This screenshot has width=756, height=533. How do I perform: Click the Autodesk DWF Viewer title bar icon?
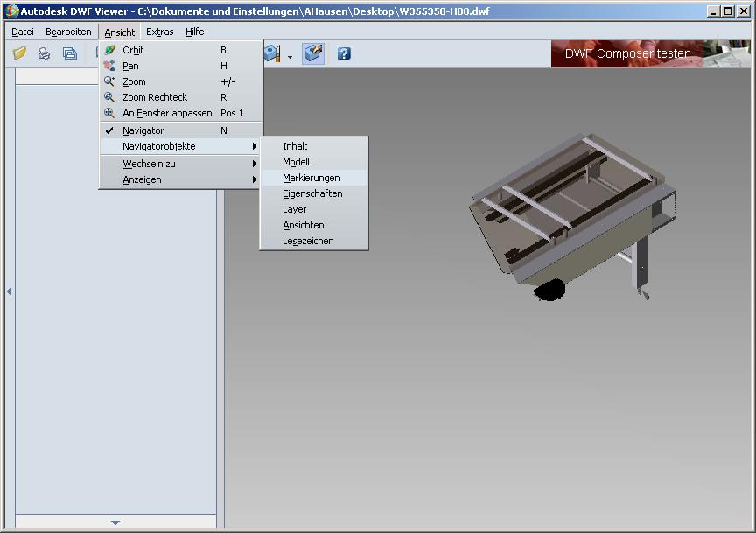pos(11,11)
